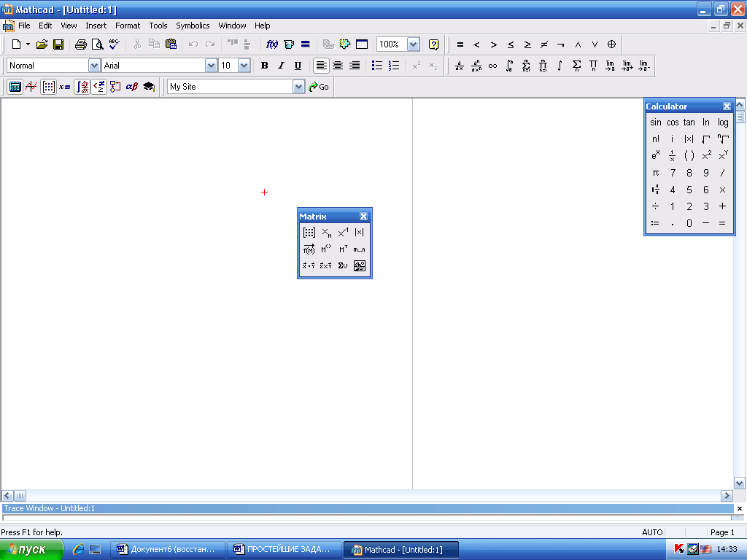Expand the My Site dropdown
Image resolution: width=747 pixels, height=560 pixels.
(x=298, y=87)
